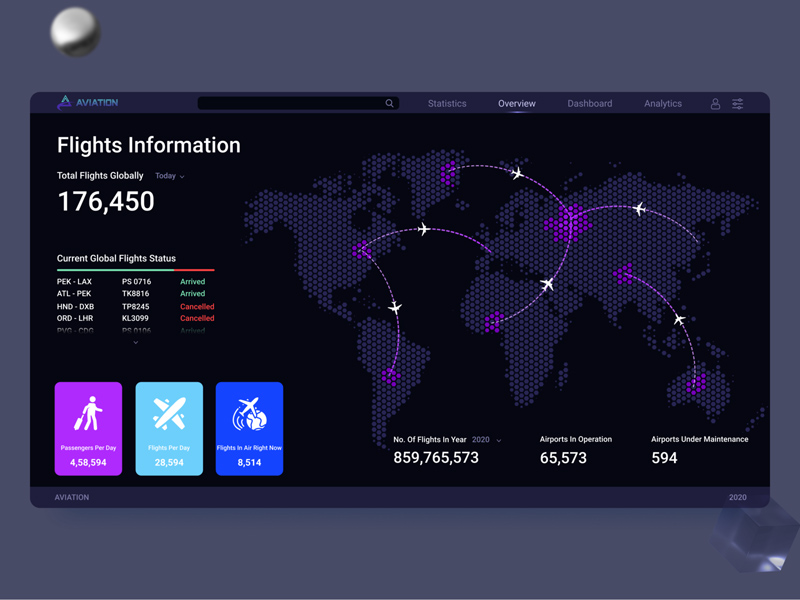Expand the Current Global Flights Status list
800x600 pixels.
(135, 341)
